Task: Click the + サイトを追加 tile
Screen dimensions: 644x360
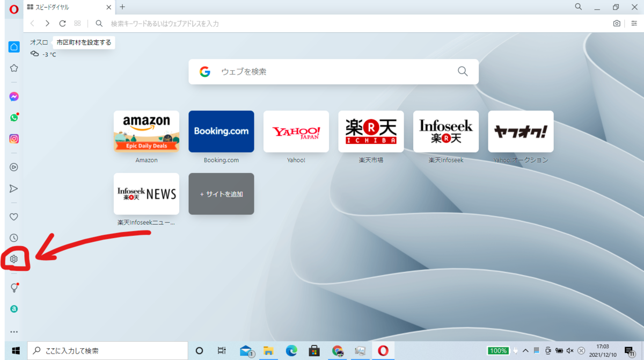Action: point(221,194)
